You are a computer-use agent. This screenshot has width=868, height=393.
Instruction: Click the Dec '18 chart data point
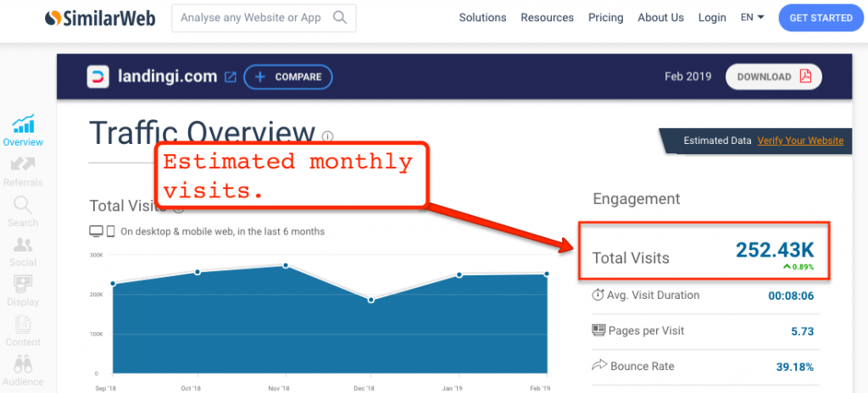point(371,300)
